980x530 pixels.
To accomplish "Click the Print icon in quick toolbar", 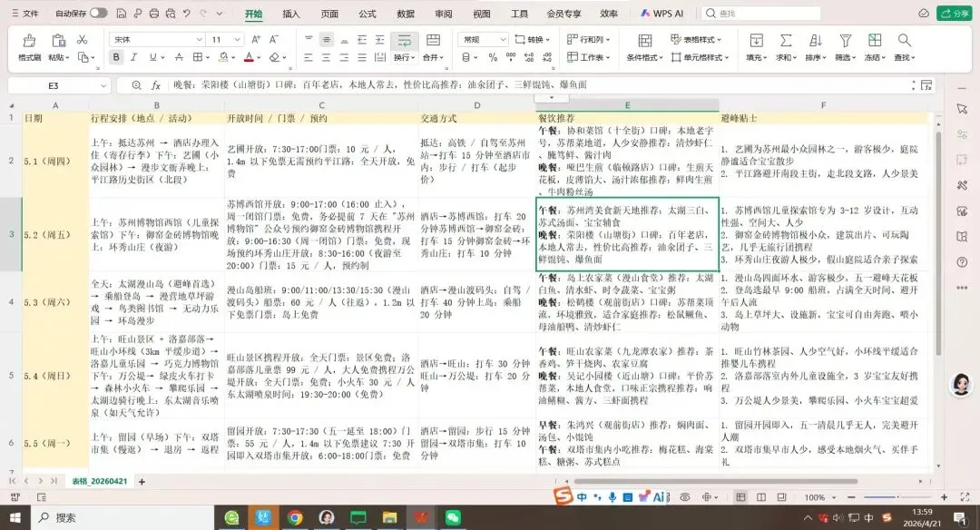I will click(153, 13).
